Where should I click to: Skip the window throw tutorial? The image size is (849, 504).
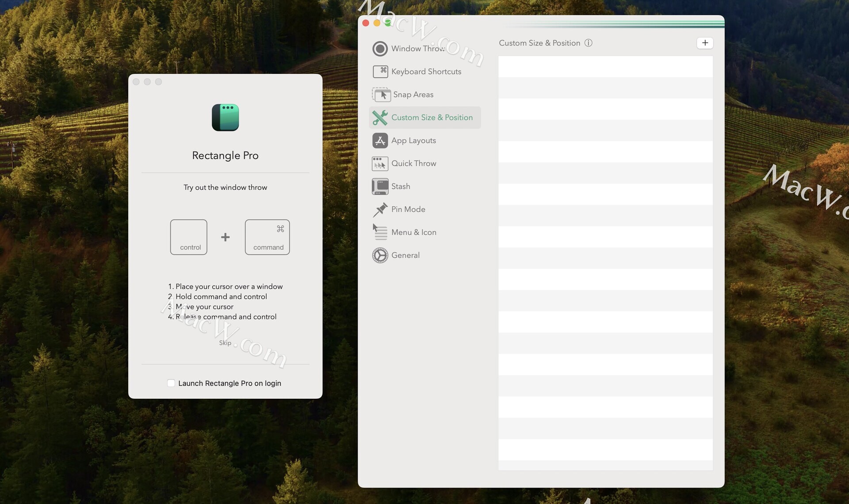[x=225, y=343]
